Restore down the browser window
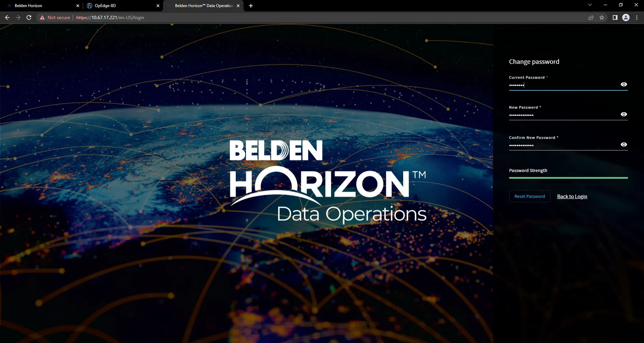 point(621,5)
